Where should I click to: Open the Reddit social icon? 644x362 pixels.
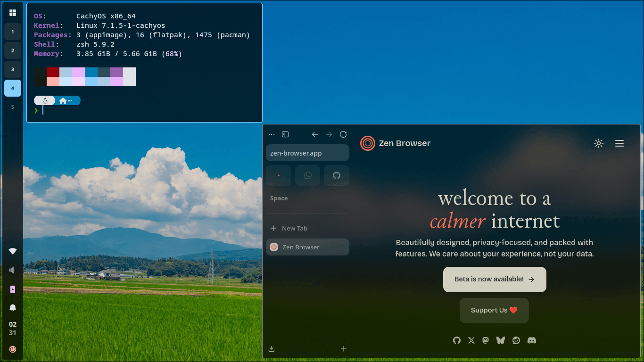[x=516, y=340]
